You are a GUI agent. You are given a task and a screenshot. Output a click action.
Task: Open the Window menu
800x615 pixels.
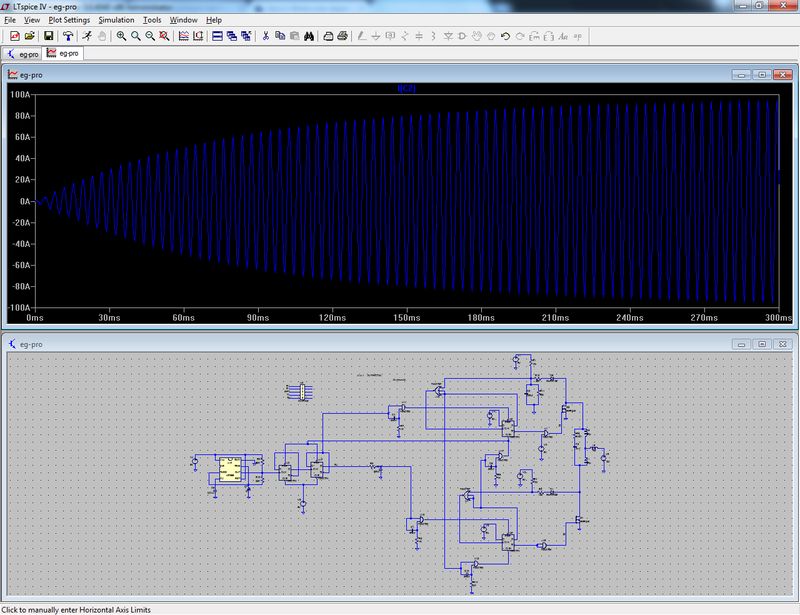tap(184, 20)
